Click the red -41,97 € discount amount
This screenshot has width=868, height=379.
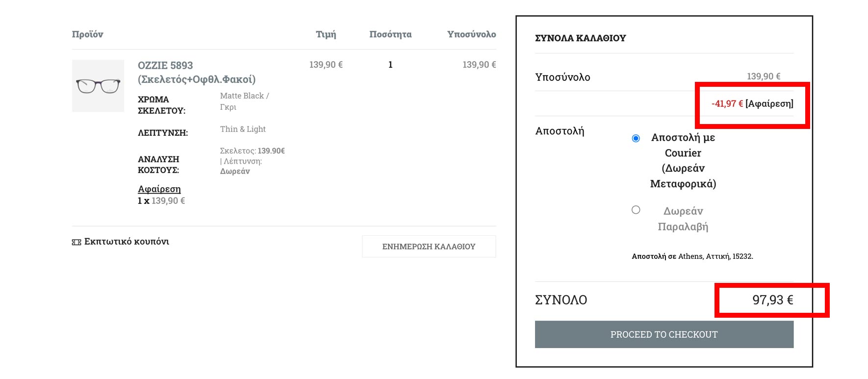click(727, 103)
